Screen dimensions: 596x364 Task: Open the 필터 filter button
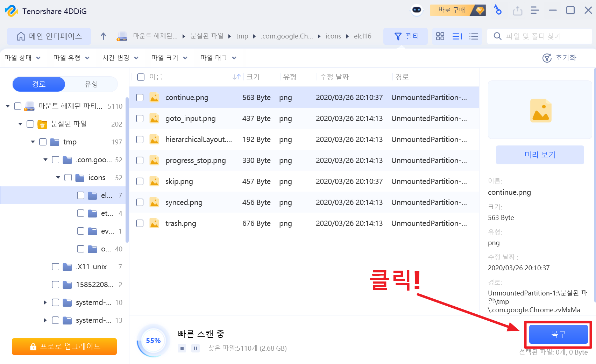tap(405, 36)
